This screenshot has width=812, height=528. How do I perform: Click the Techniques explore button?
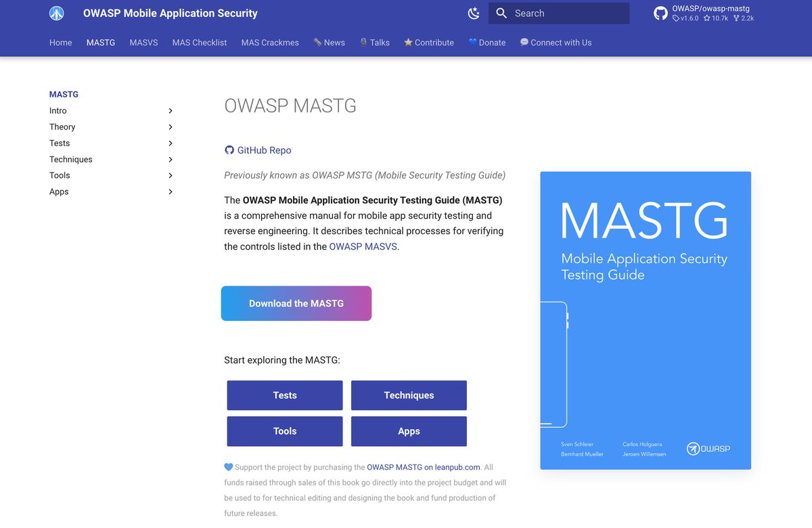tap(409, 395)
